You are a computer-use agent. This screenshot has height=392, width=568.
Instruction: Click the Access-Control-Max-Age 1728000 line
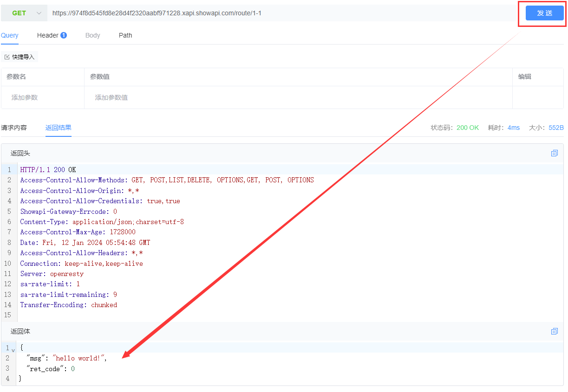(x=78, y=232)
